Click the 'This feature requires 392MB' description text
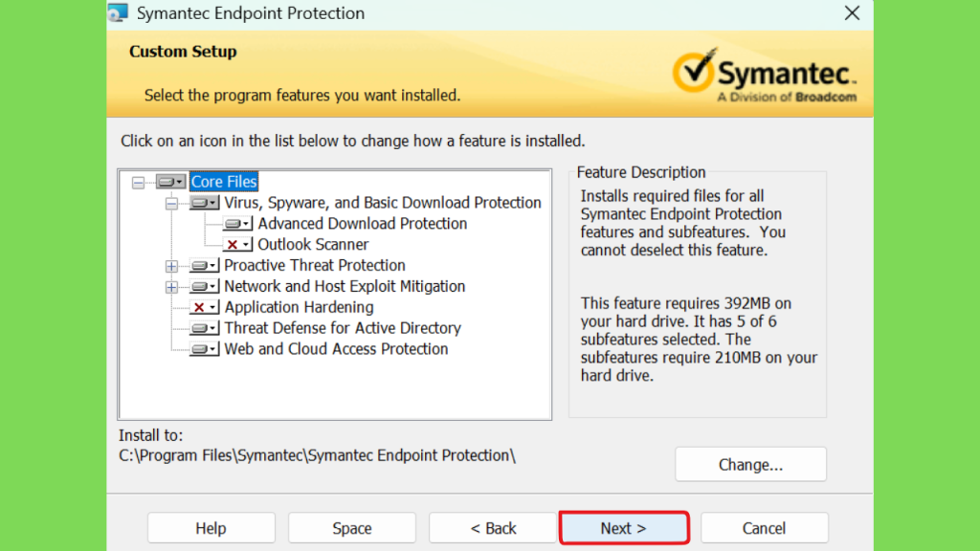Image resolution: width=980 pixels, height=551 pixels. (x=699, y=340)
